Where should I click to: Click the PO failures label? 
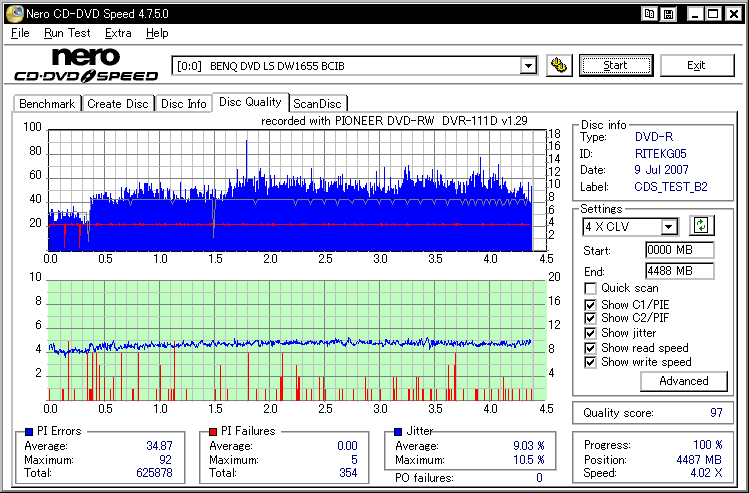[x=424, y=478]
